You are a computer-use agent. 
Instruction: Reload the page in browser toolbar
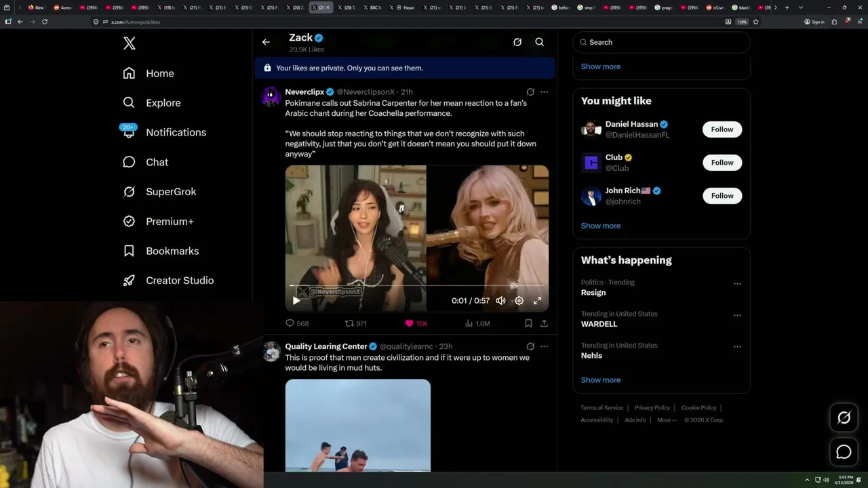tap(45, 22)
